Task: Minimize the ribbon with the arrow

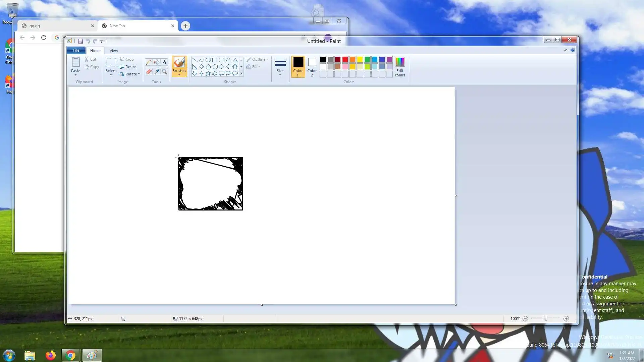Action: click(x=566, y=50)
